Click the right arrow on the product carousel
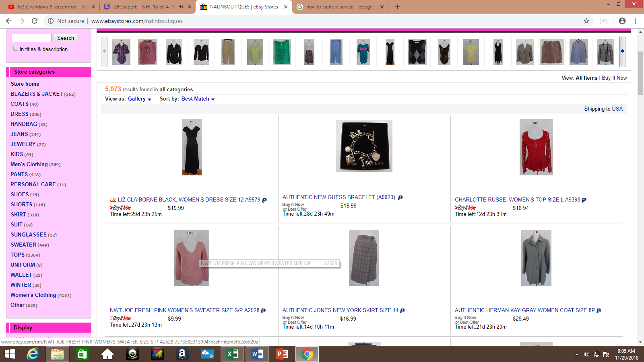The width and height of the screenshot is (644, 362). 622,51
